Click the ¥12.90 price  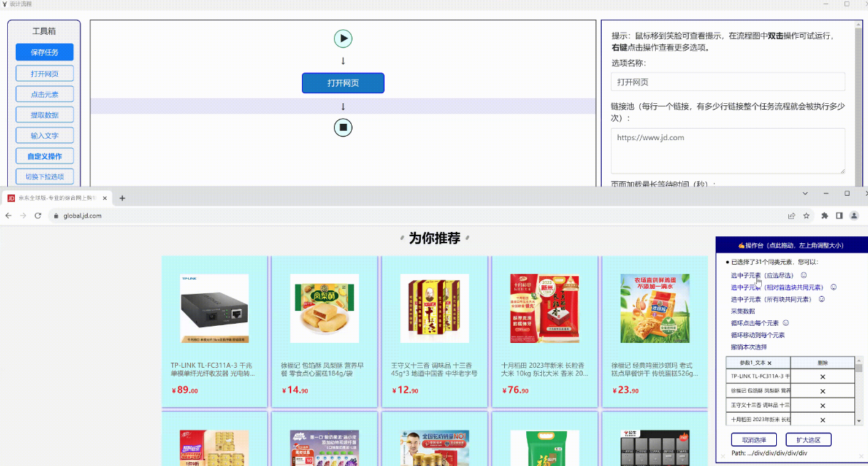[x=405, y=390]
